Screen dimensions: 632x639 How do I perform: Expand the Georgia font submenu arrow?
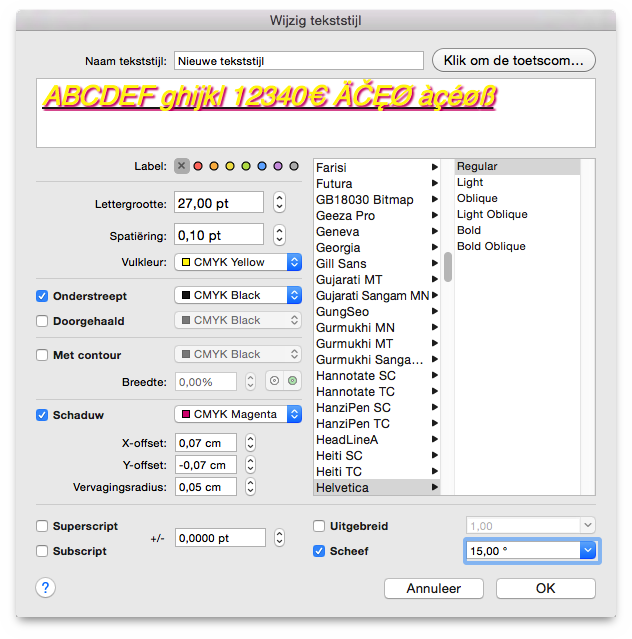435,247
